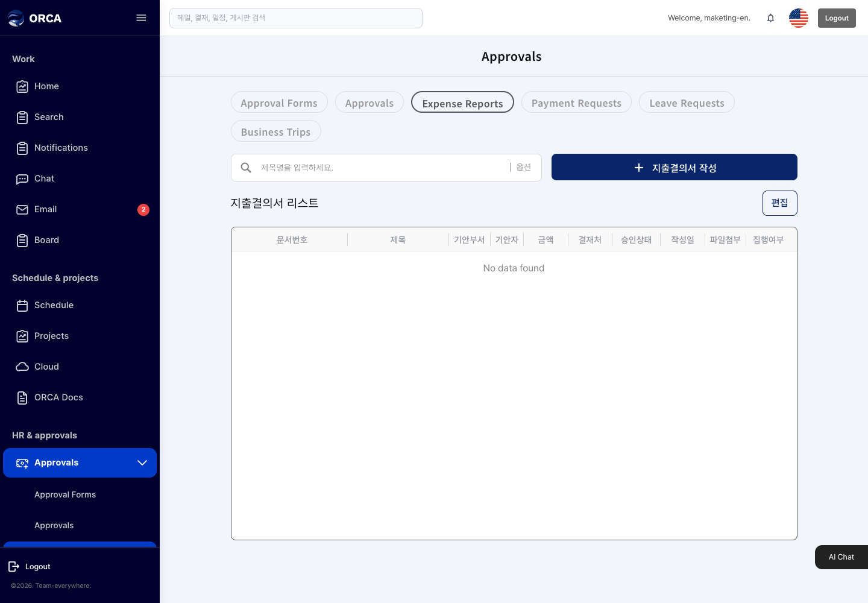Open the ORCA Docs document icon
The image size is (868, 603).
pos(22,397)
